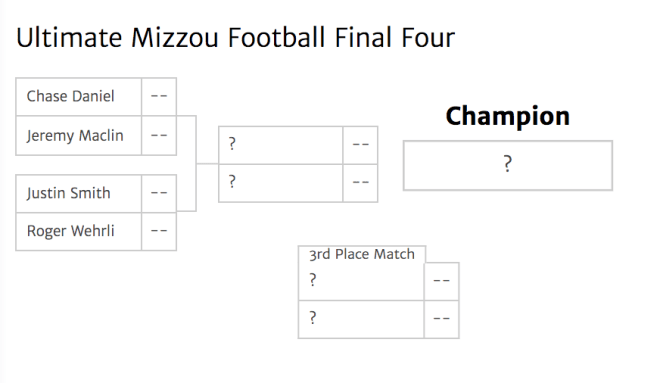
Task: Select the Roger Wehrli bracket entry
Action: coord(79,231)
